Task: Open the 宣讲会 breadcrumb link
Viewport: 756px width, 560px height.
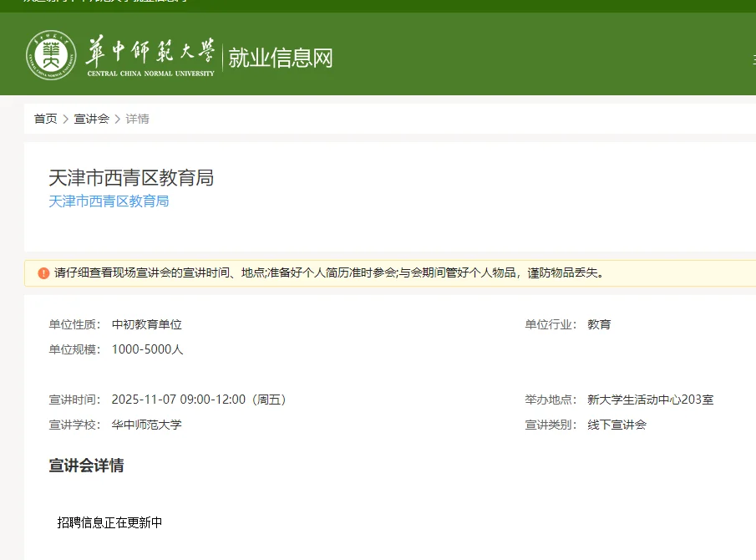Action: coord(90,119)
